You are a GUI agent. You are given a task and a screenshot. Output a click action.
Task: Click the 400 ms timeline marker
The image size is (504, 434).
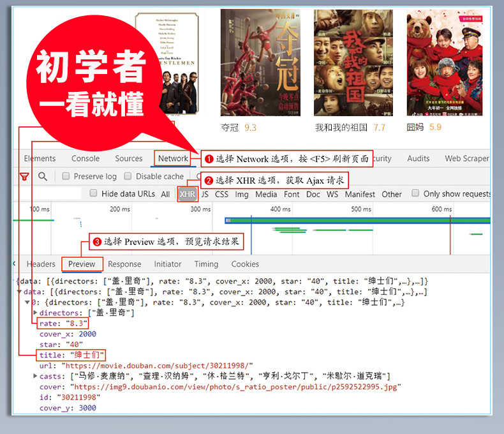tap(280, 209)
